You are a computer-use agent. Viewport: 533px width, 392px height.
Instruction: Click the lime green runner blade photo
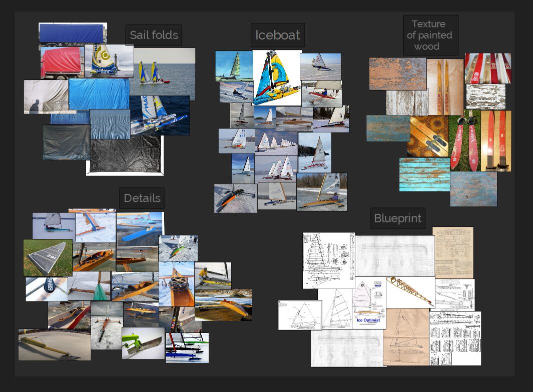point(143,342)
